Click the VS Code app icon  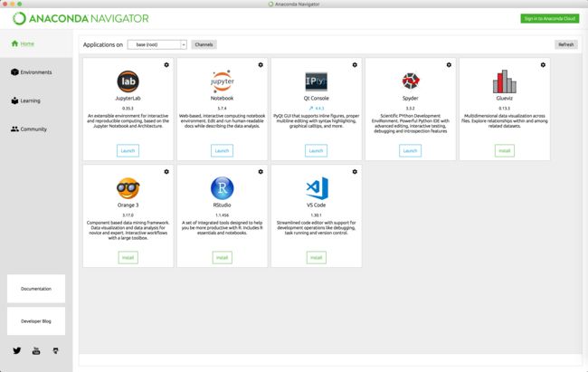[x=317, y=188]
